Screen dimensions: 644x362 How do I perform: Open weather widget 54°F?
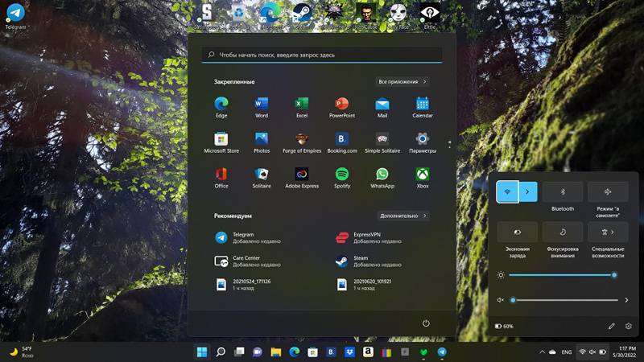pos(22,352)
